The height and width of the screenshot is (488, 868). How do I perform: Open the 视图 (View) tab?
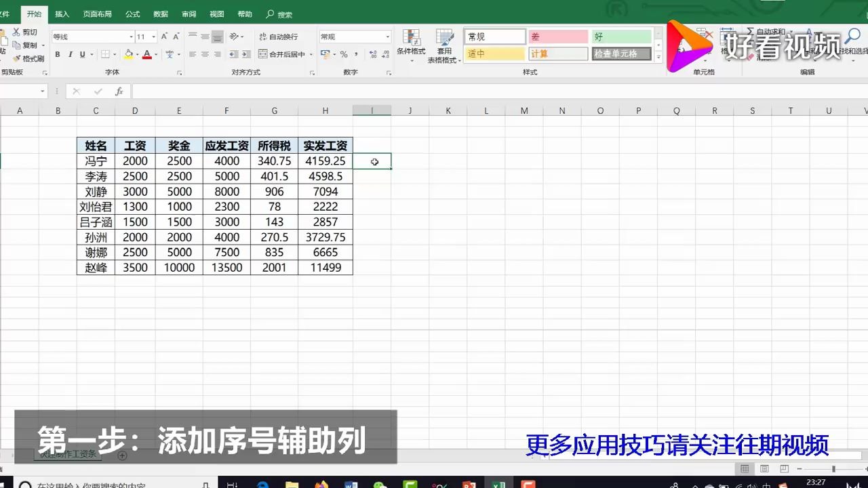(217, 14)
